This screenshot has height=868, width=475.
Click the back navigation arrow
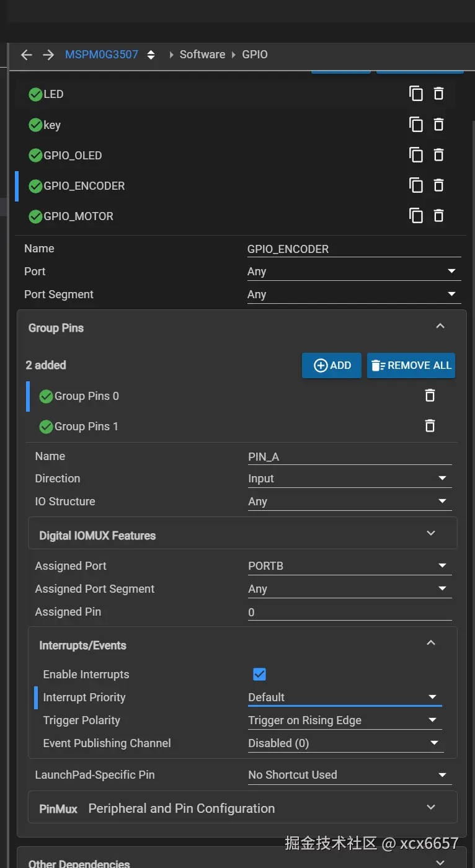26,55
